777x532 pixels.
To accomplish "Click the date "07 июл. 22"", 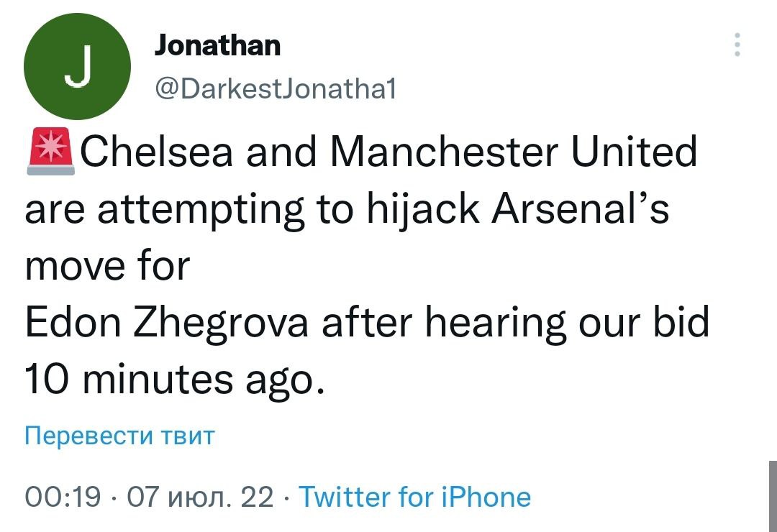I will (200, 497).
